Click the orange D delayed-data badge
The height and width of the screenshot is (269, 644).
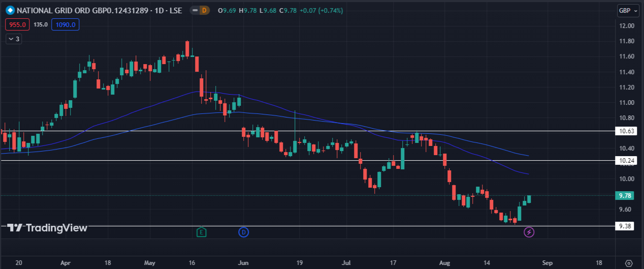(204, 10)
